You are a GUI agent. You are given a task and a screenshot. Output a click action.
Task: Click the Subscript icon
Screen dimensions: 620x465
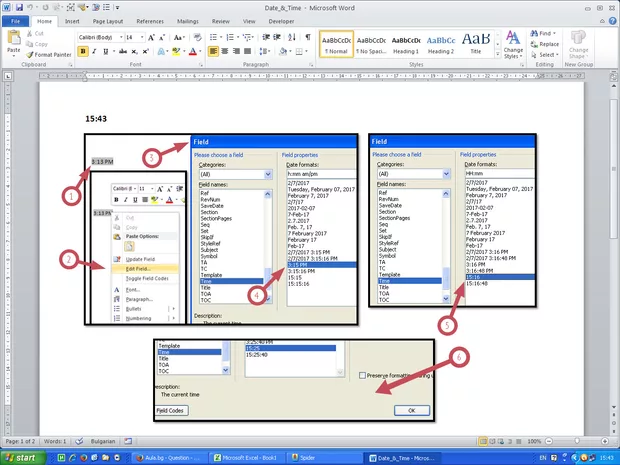(134, 51)
